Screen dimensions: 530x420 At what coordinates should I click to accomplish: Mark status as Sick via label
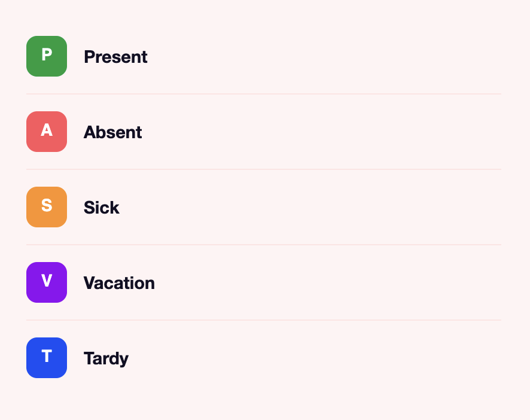[102, 208]
